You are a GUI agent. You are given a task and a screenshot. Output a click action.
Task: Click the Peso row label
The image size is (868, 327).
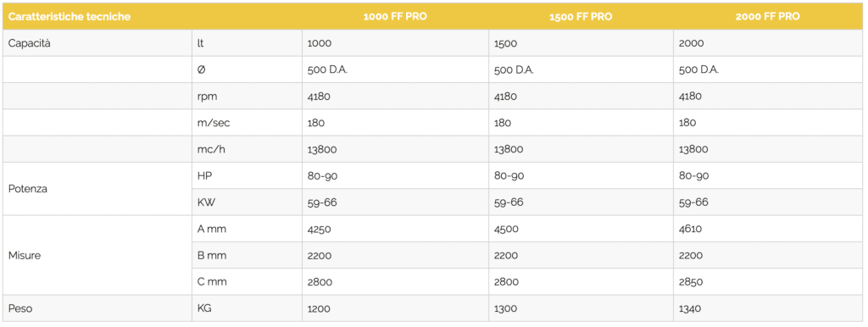[x=20, y=308]
